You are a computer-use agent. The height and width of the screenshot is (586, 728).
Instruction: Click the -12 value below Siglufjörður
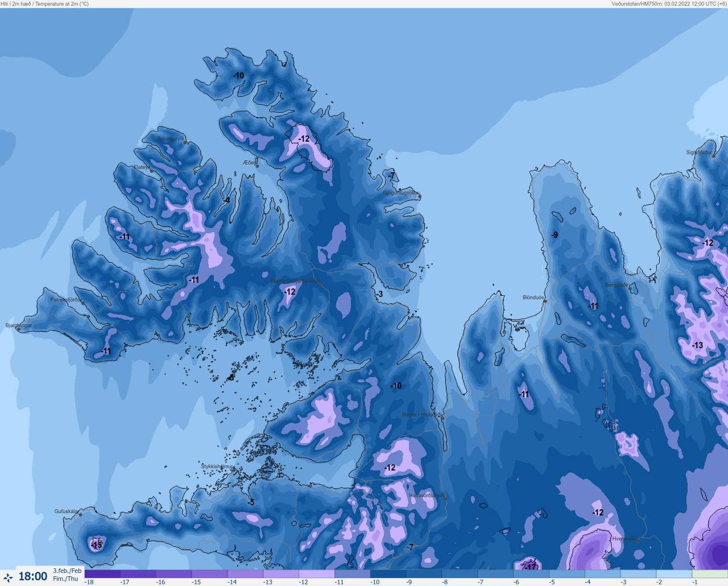pyautogui.click(x=708, y=243)
